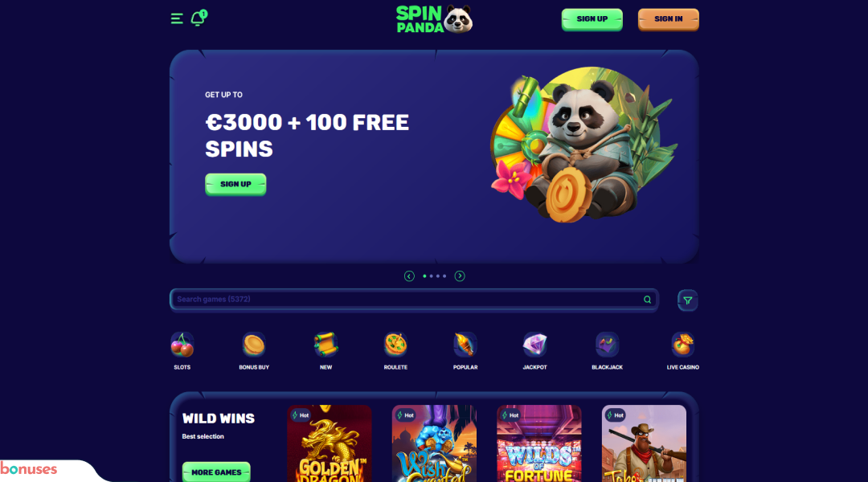868x482 pixels.
Task: Select the Blackjack category icon
Action: (608, 351)
